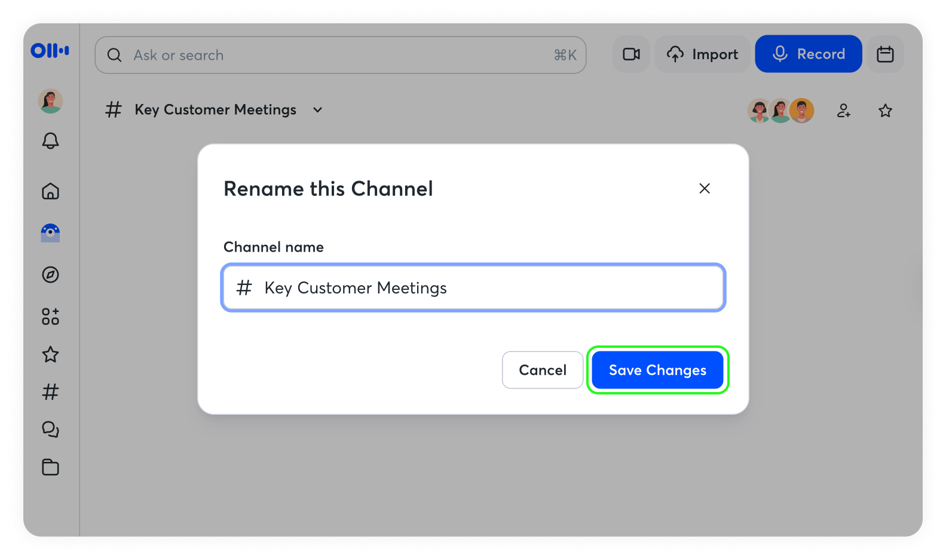Click the Cancel button

(x=542, y=370)
